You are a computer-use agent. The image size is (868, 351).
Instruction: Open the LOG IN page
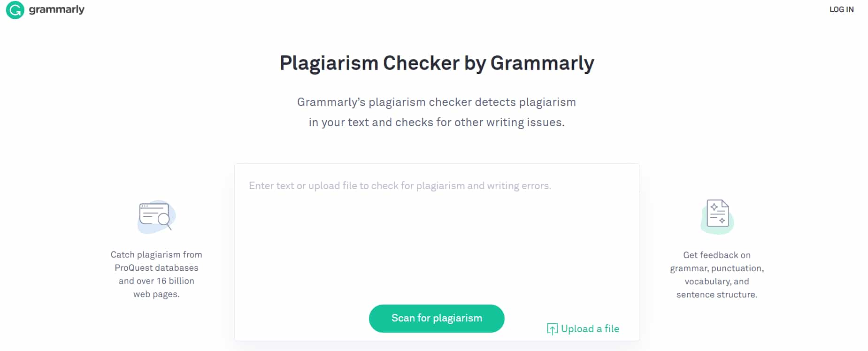(x=842, y=9)
